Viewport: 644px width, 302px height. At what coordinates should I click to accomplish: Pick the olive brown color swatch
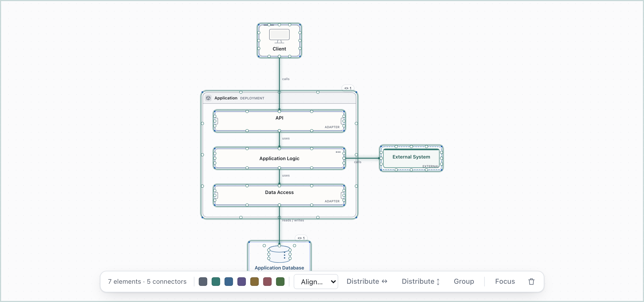tap(254, 282)
